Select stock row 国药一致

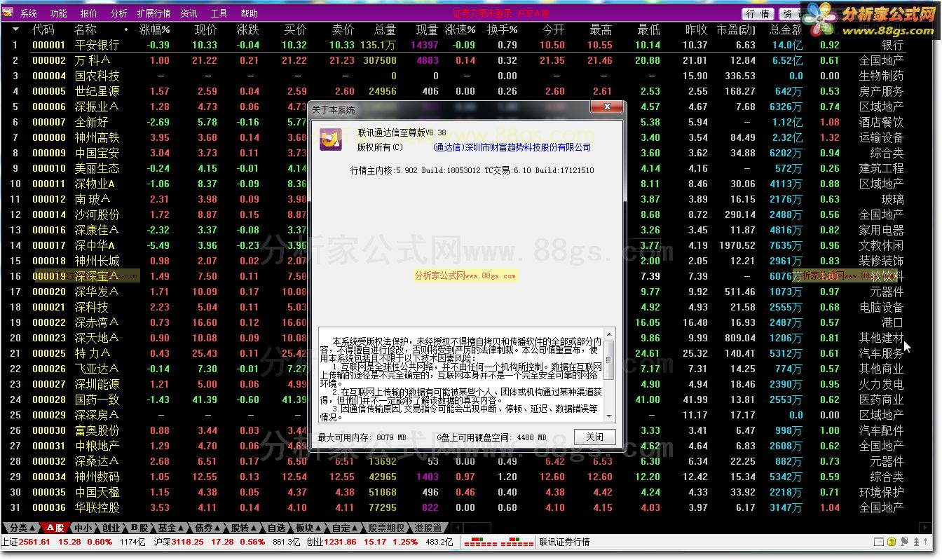click(97, 399)
